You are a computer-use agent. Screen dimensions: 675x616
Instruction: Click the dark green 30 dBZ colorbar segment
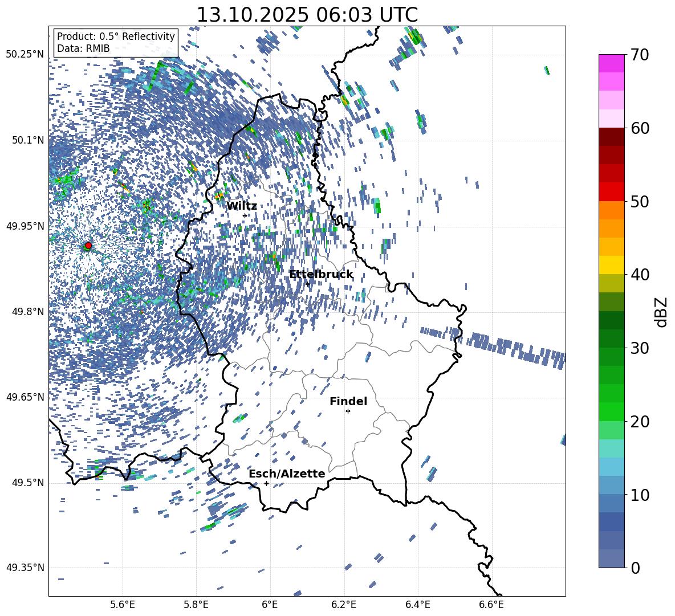611,338
